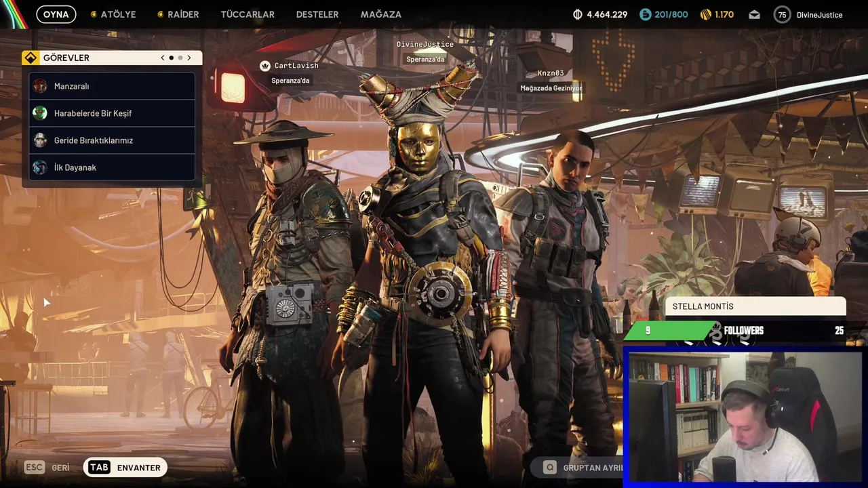Click the Harabelerde Bir Keşif green portrait

tap(40, 113)
